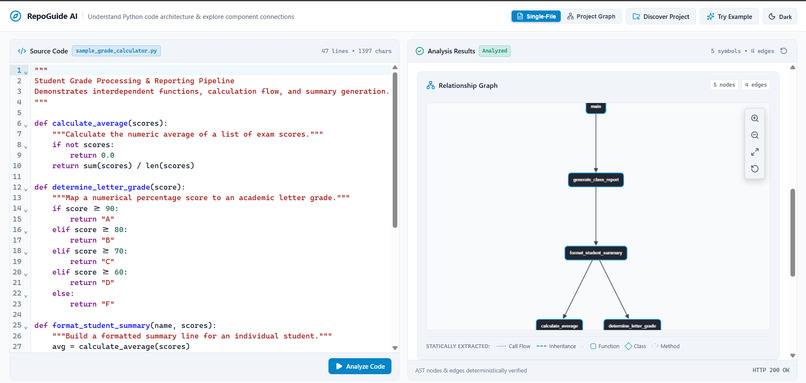Click AST nodes & edges deterministically verified text
The image size is (806, 383).
click(x=471, y=370)
